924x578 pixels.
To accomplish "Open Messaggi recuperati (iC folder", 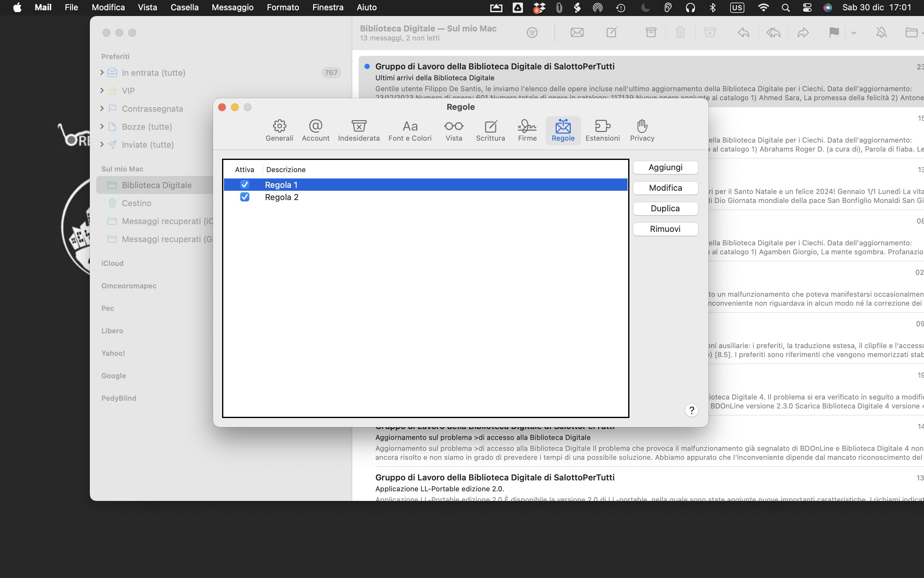I will tap(167, 221).
